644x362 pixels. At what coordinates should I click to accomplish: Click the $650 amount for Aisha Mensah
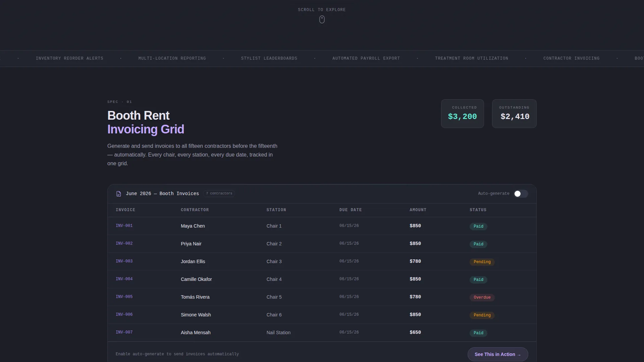click(415, 332)
